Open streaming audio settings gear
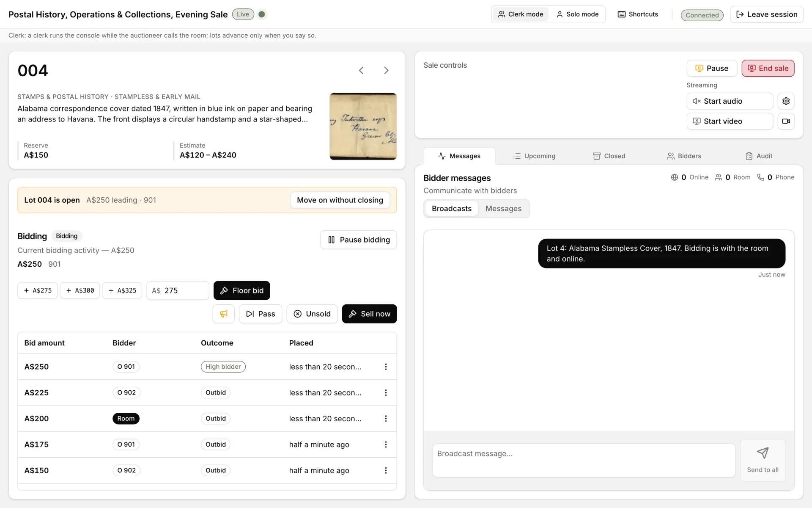Screen dimensions: 812x508 point(786,101)
